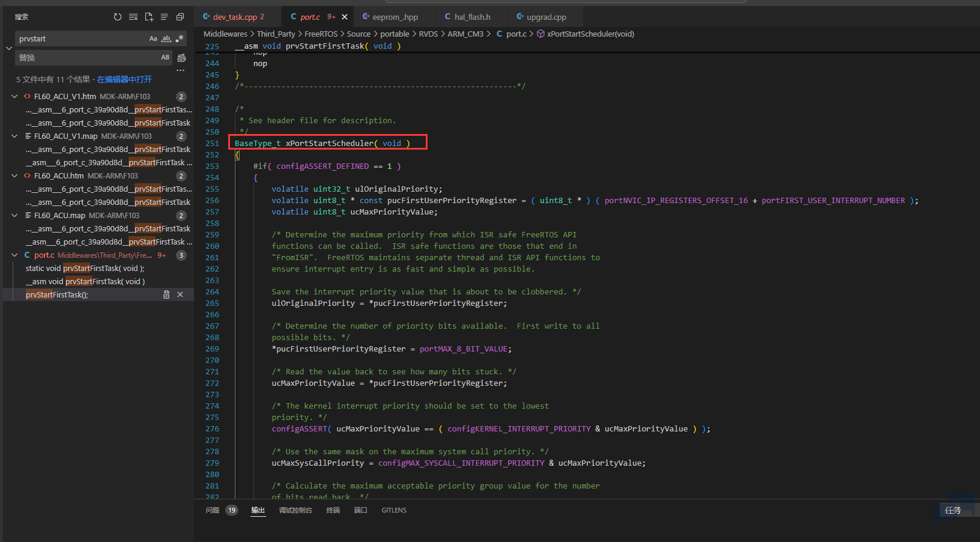The height and width of the screenshot is (542, 980).
Task: Switch results to tree view
Action: (x=165, y=17)
